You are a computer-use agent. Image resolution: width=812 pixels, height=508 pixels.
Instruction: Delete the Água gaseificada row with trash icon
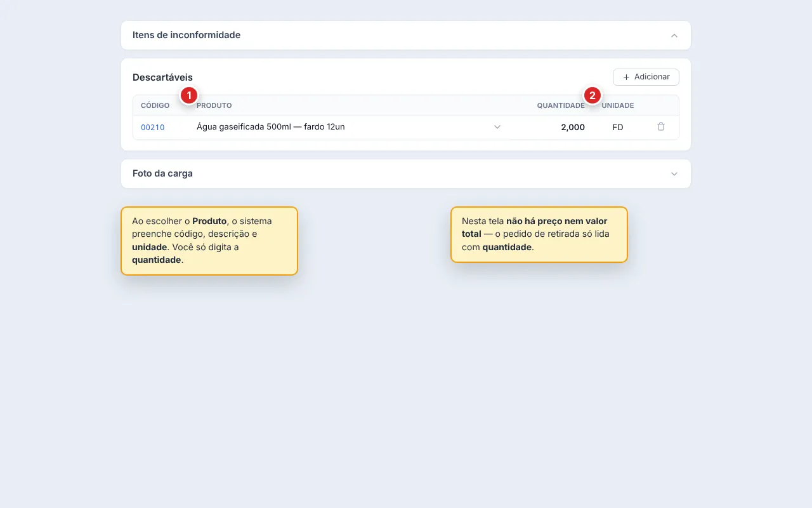tap(661, 127)
